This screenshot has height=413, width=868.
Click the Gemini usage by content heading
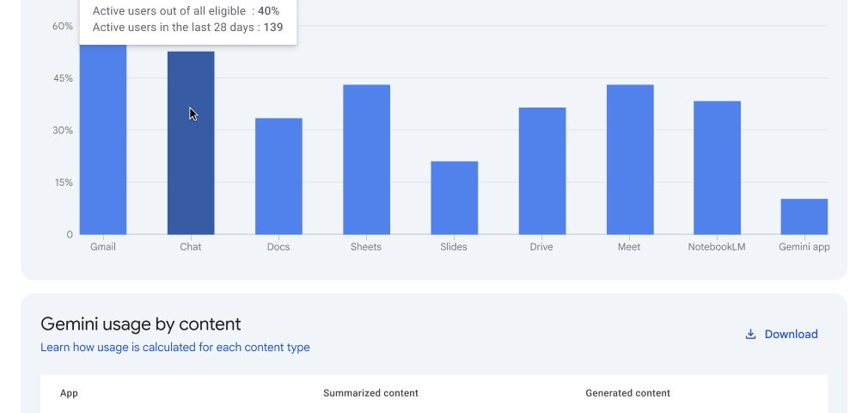tap(141, 324)
